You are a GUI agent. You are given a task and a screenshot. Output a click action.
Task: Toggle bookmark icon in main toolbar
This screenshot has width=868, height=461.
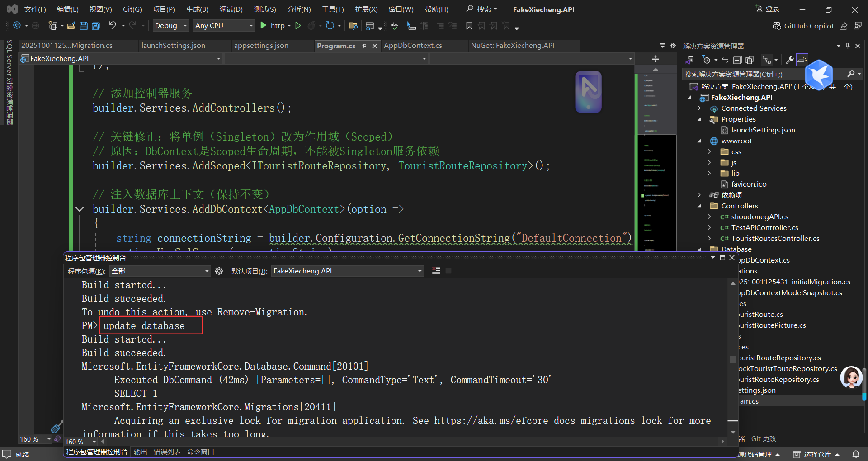tap(469, 26)
